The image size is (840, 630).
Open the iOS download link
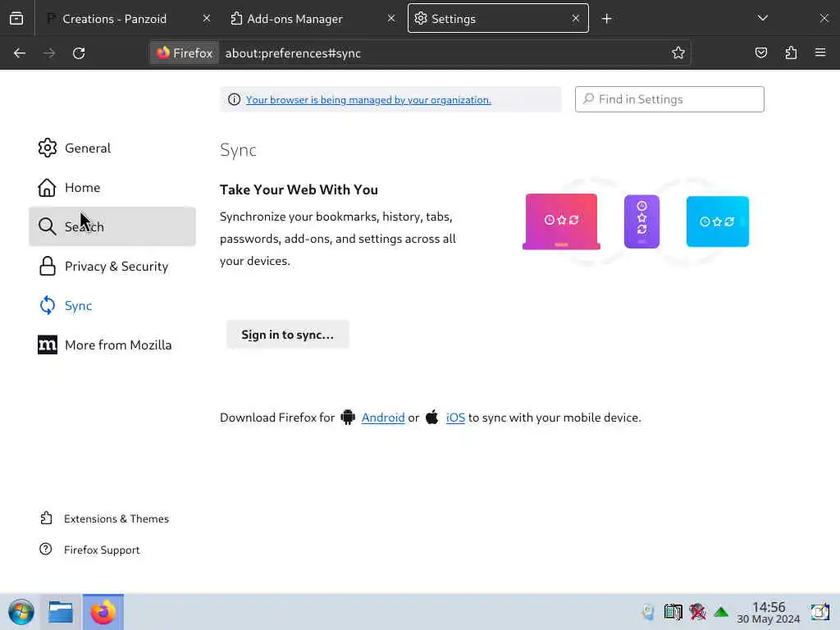455,418
